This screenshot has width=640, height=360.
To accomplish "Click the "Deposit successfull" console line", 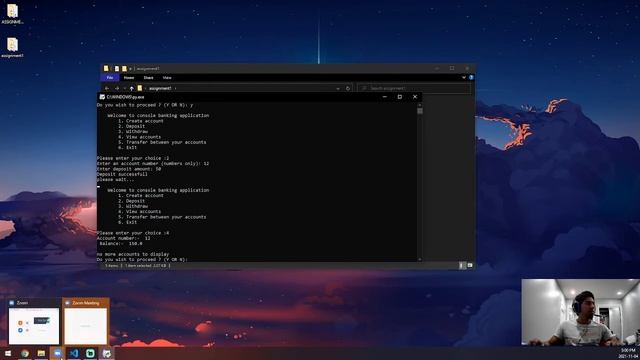I will [x=122, y=174].
